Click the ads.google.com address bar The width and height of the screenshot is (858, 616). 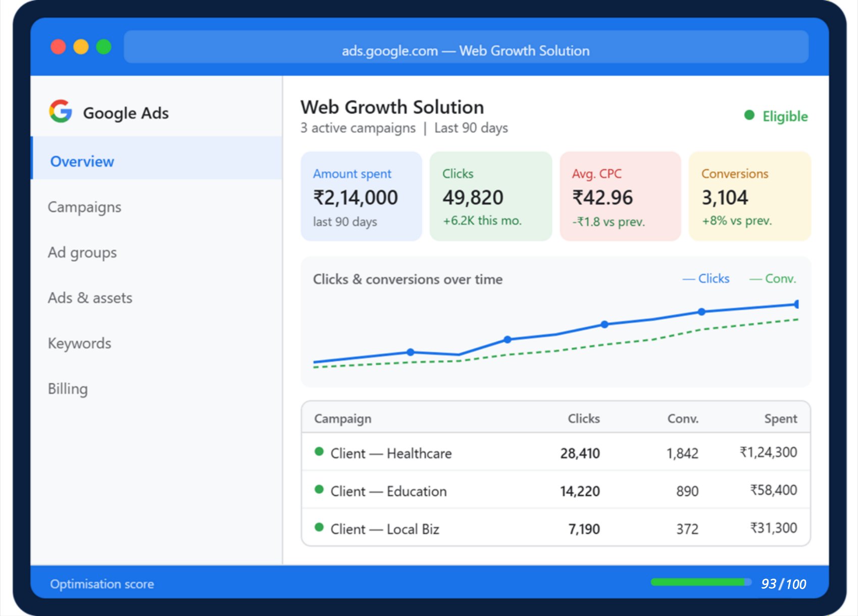pyautogui.click(x=466, y=47)
